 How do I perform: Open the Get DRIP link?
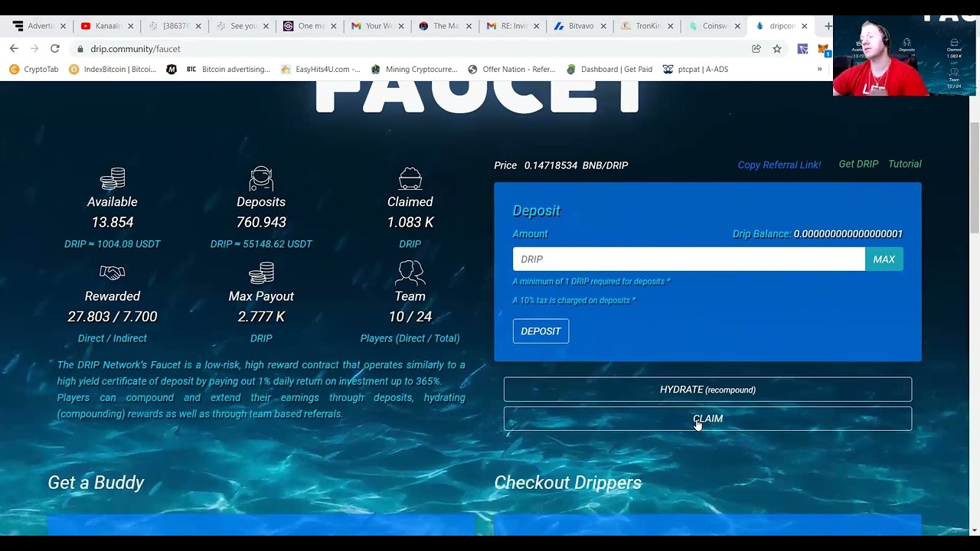tap(858, 164)
